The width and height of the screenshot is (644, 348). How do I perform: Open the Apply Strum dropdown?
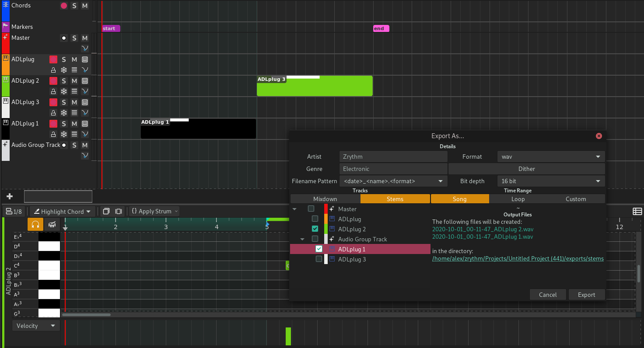pos(154,211)
